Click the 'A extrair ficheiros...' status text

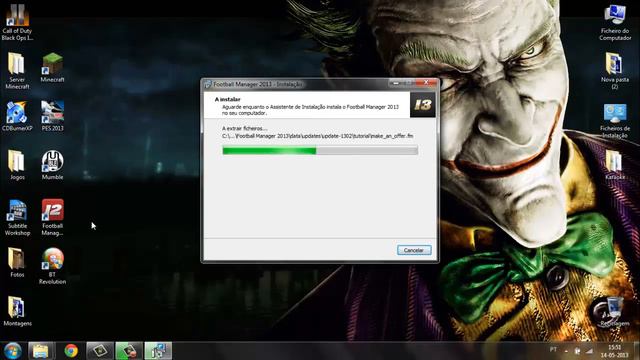245,128
